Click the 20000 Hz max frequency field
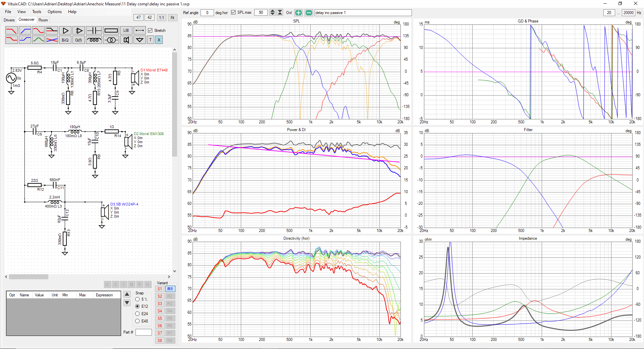644x349 pixels. click(x=628, y=12)
